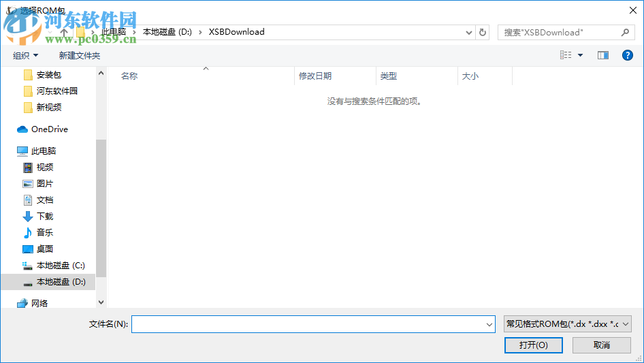Image resolution: width=644 pixels, height=363 pixels.
Task: Open help via blue question mark icon
Action: tap(627, 55)
